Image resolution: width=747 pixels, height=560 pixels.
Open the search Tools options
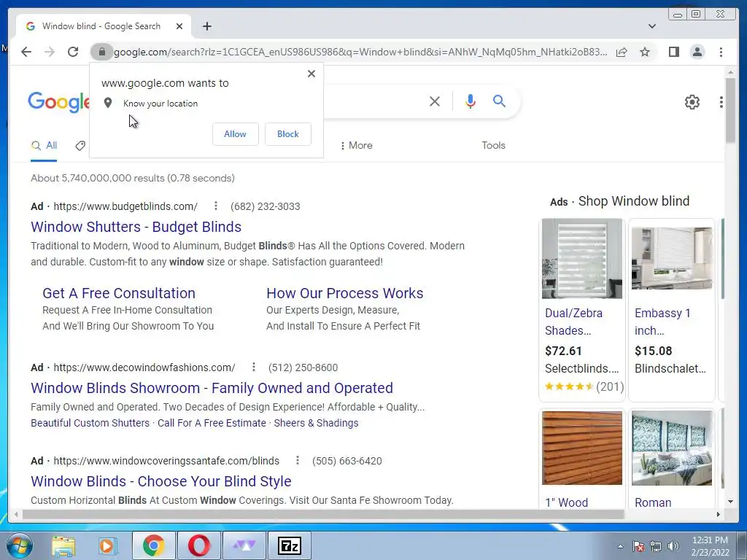[493, 145]
